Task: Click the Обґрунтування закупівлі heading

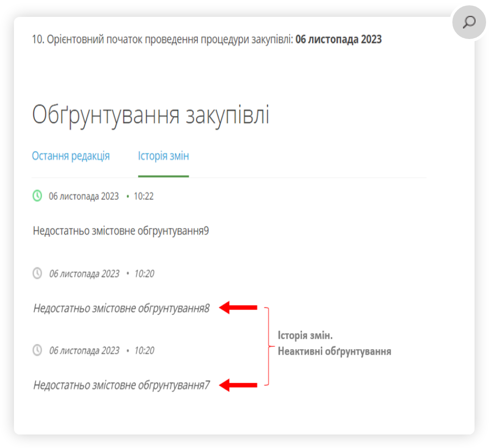Action: [x=150, y=116]
